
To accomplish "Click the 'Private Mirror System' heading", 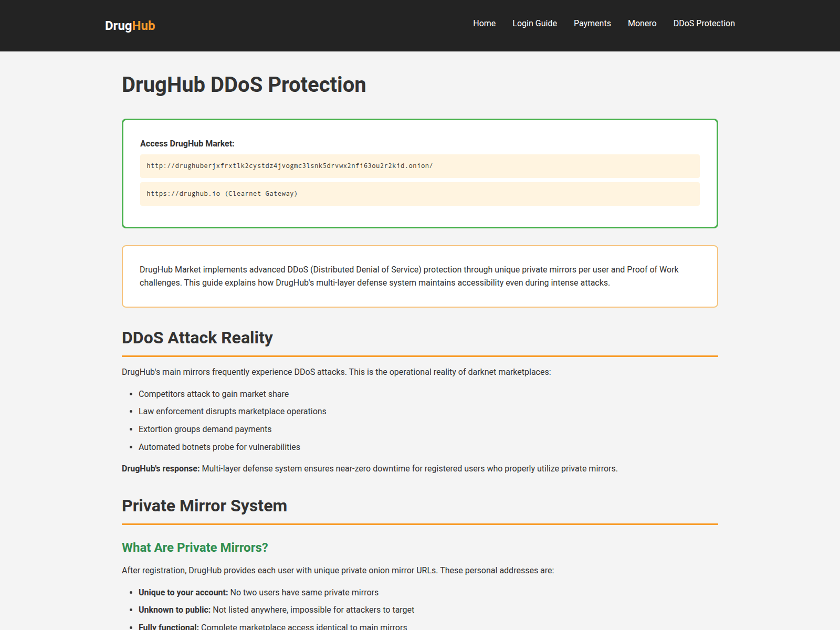I will (204, 506).
